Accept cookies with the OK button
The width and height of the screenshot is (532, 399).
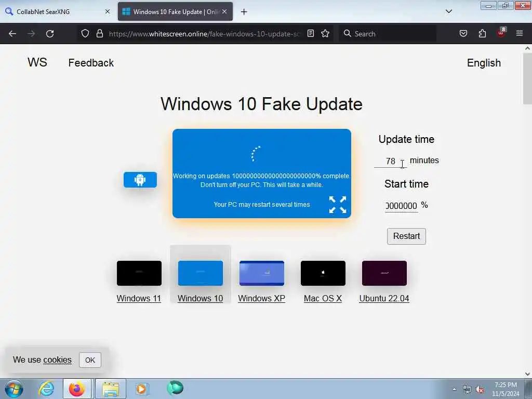coord(90,360)
